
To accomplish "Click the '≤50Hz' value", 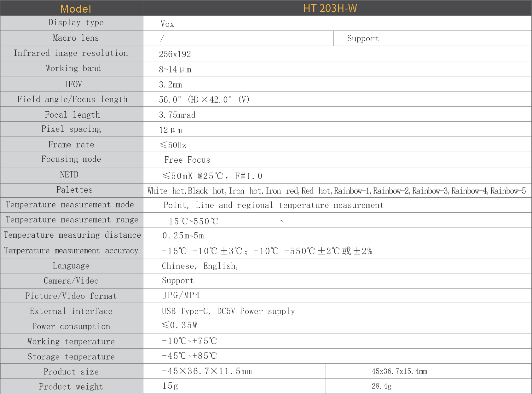I will click(173, 145).
